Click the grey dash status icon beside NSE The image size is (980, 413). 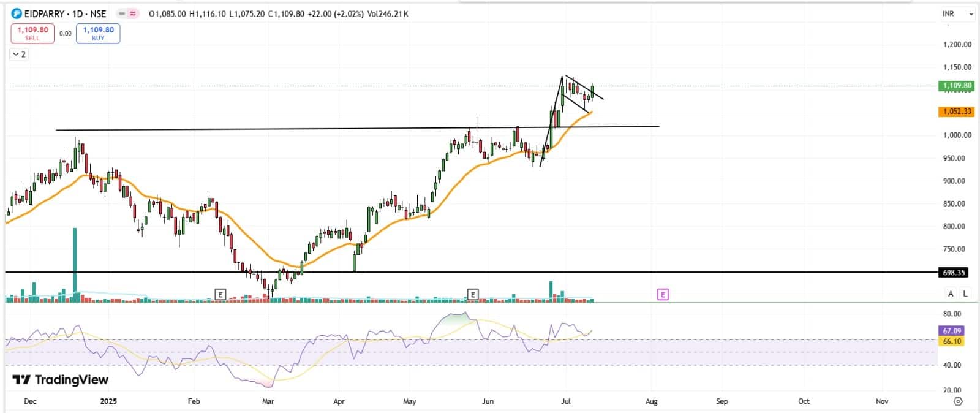[x=122, y=13]
